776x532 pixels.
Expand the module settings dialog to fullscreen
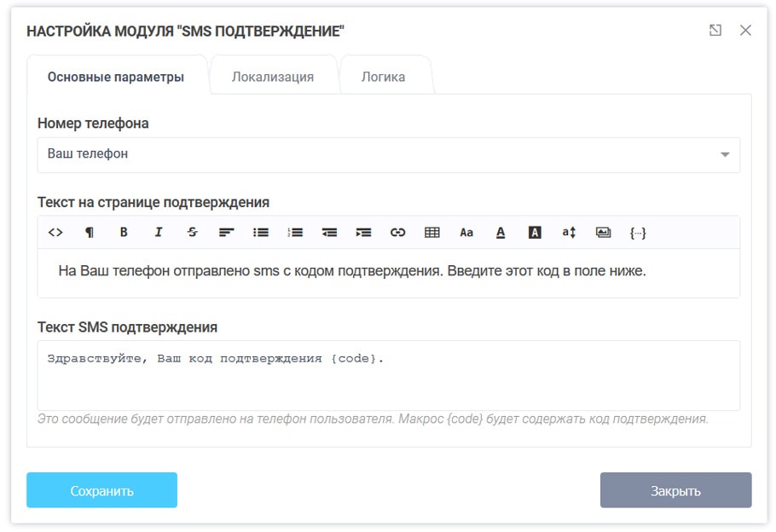(717, 30)
